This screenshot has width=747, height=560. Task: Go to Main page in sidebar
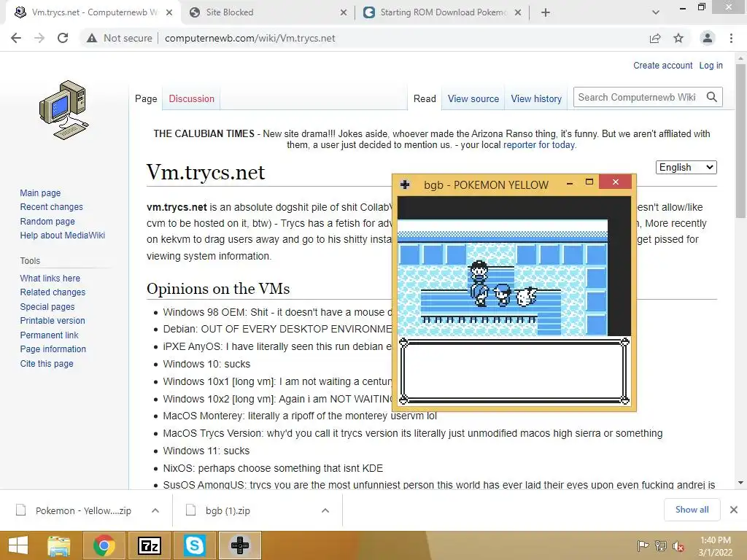coord(40,192)
